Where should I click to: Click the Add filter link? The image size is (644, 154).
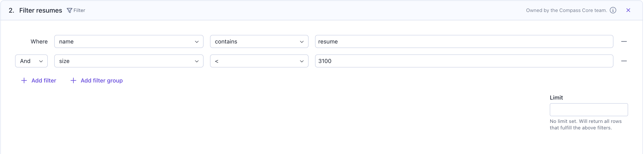pos(44,80)
